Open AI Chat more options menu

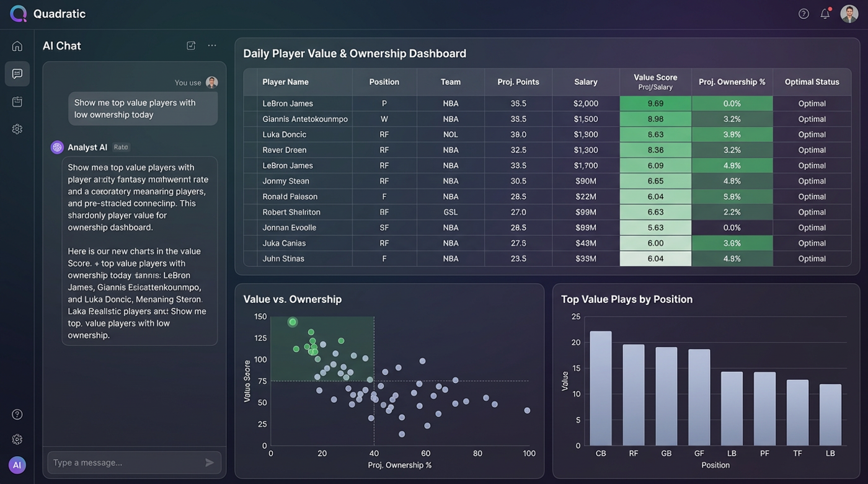(x=212, y=45)
